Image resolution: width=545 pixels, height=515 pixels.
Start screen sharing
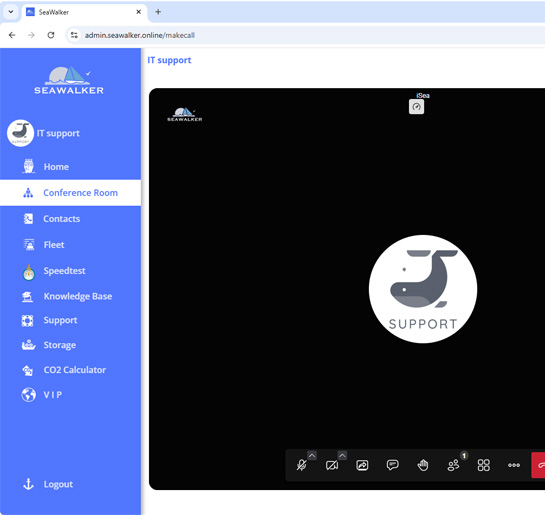pos(362,465)
